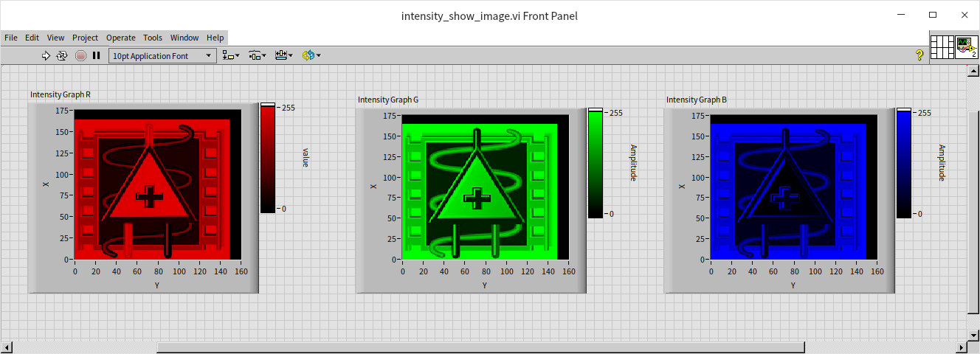Expand the Distribute Objects dropdown
Screen dimensions: 980x354
pyautogui.click(x=258, y=55)
